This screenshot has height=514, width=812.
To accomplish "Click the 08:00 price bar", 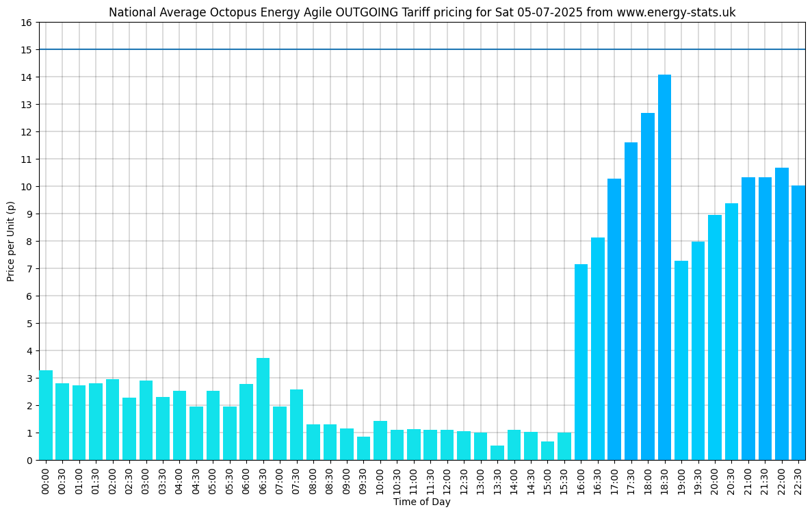I will pos(313,442).
